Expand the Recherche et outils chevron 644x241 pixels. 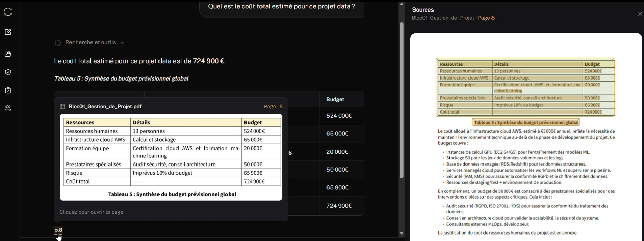tap(122, 43)
